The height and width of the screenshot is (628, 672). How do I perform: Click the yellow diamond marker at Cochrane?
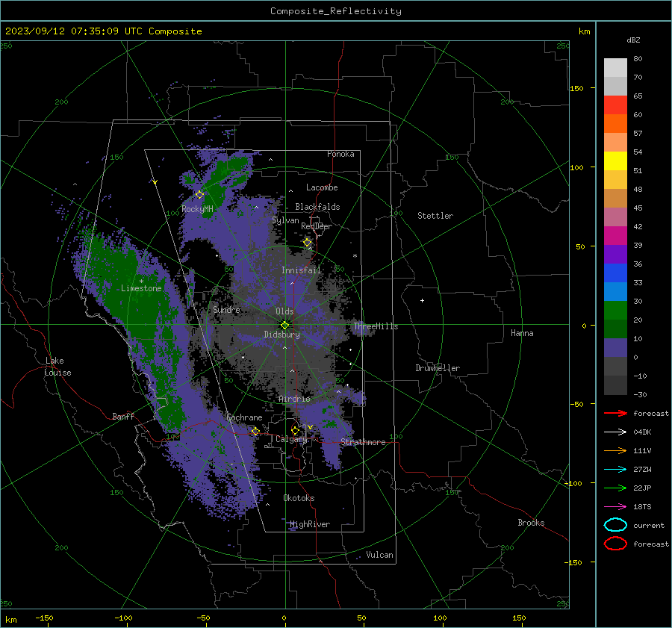(x=255, y=431)
